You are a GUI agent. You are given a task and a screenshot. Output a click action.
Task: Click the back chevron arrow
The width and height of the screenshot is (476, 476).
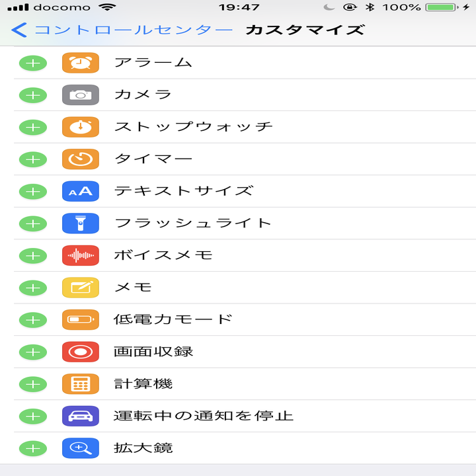click(x=20, y=30)
